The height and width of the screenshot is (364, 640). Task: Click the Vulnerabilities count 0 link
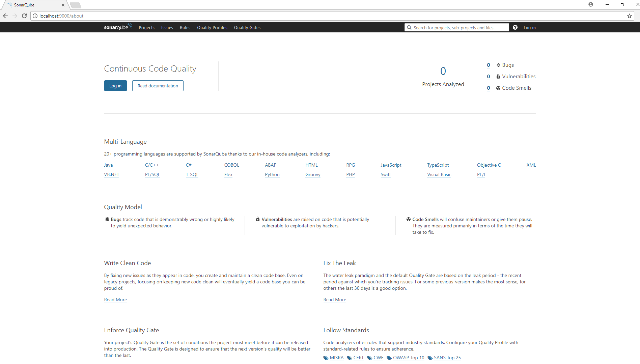click(489, 77)
